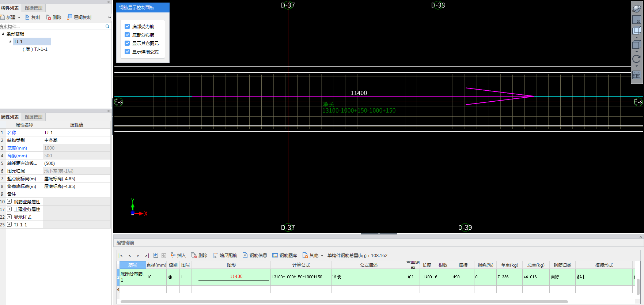Viewport: 644px width, 305px height.
Task: Click the 名称 property link
Action: tap(12, 133)
